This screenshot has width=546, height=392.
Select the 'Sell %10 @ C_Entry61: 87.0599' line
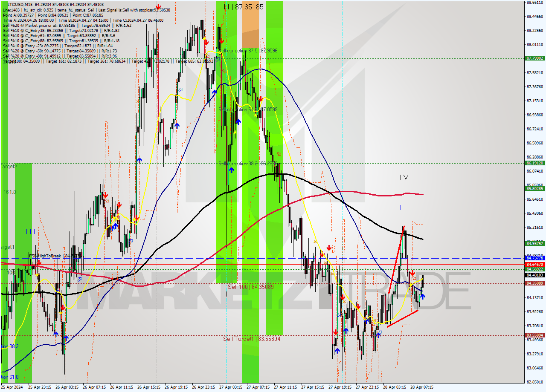pos(60,35)
